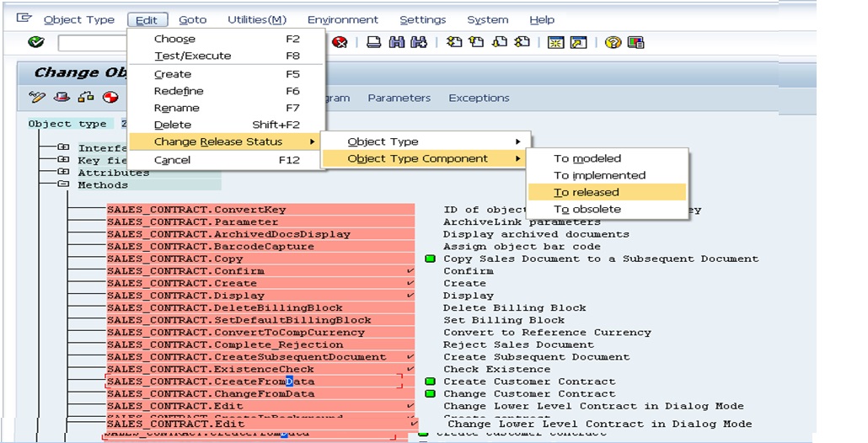
Task: Select SALES_CONTRACT.Copy method
Action: coord(260,259)
